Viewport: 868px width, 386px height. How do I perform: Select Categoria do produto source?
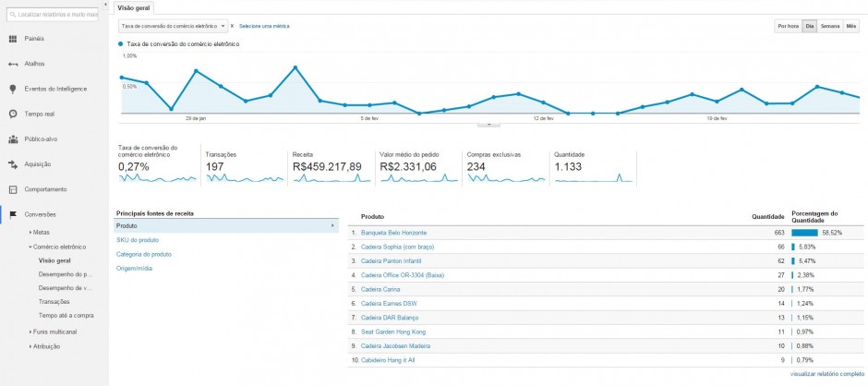[144, 254]
